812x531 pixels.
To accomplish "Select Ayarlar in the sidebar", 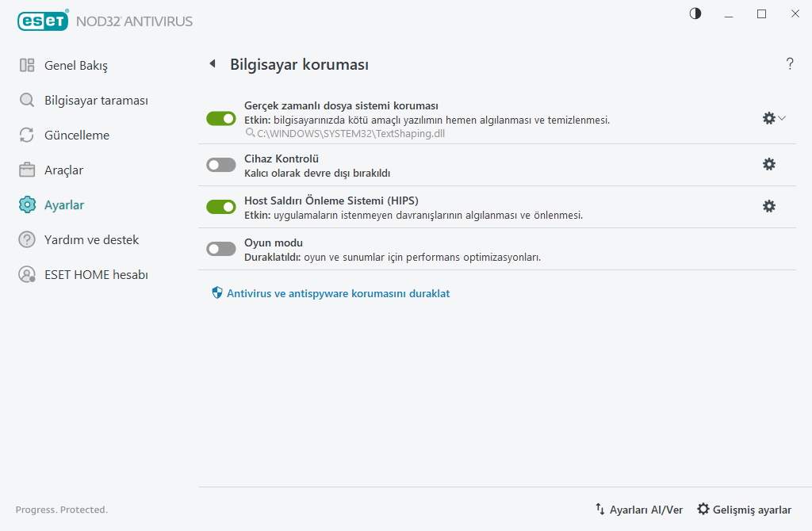I will point(64,205).
